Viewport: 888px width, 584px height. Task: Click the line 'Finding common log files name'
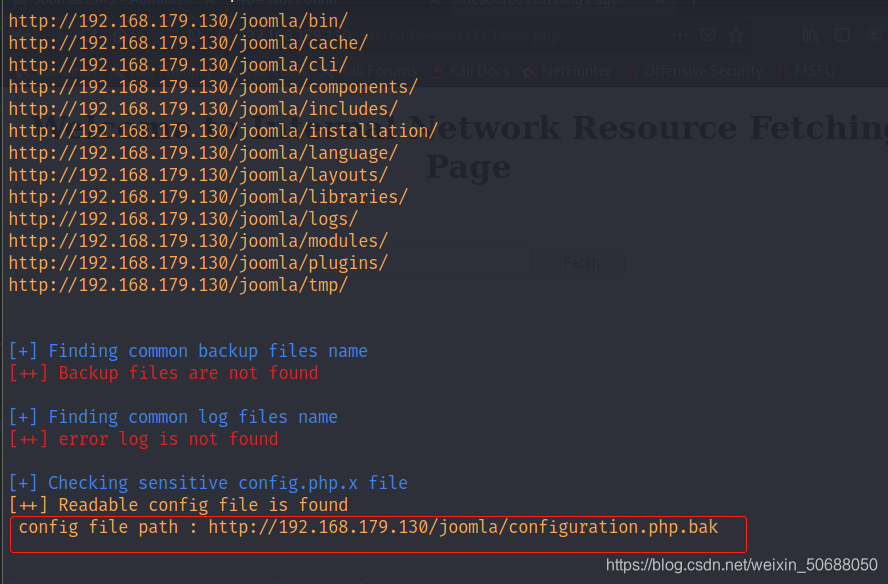(173, 418)
